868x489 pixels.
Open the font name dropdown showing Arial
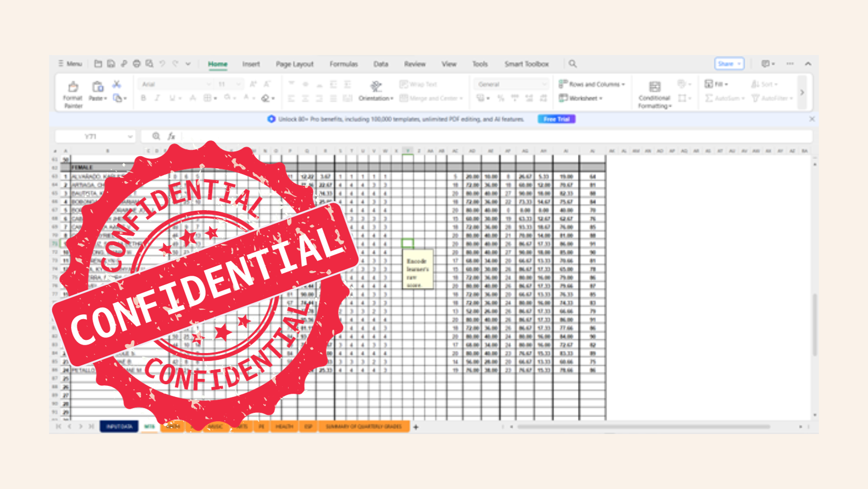coord(176,84)
